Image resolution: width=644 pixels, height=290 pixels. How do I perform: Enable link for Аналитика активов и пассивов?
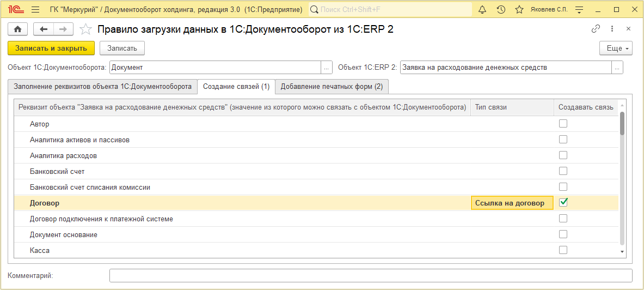[x=563, y=140]
